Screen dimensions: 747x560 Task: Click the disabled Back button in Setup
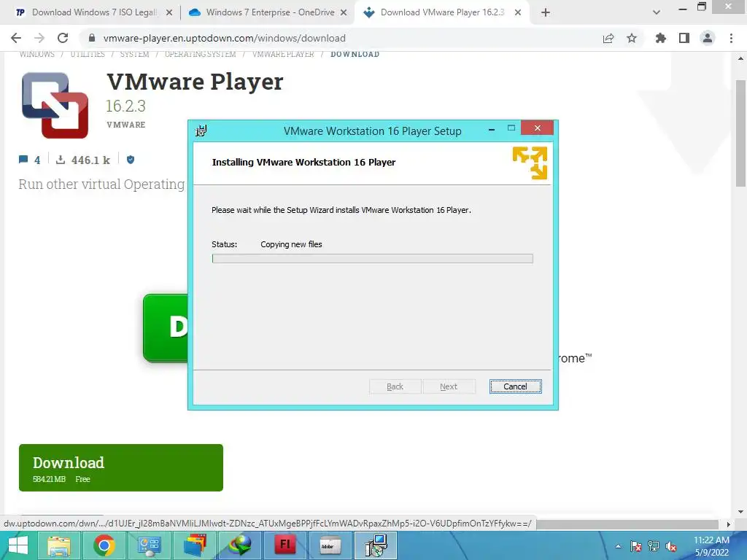pyautogui.click(x=395, y=386)
